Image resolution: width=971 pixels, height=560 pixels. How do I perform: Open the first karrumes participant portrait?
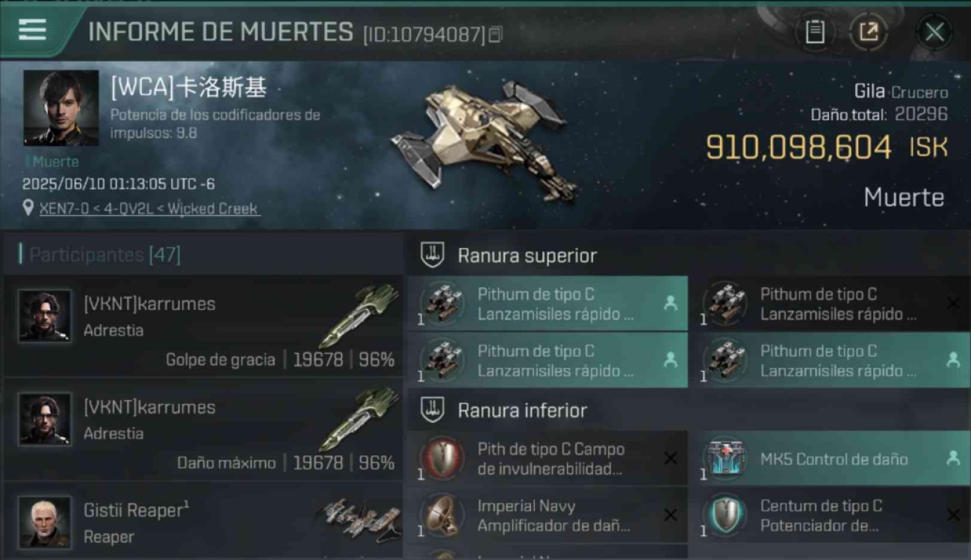point(45,316)
